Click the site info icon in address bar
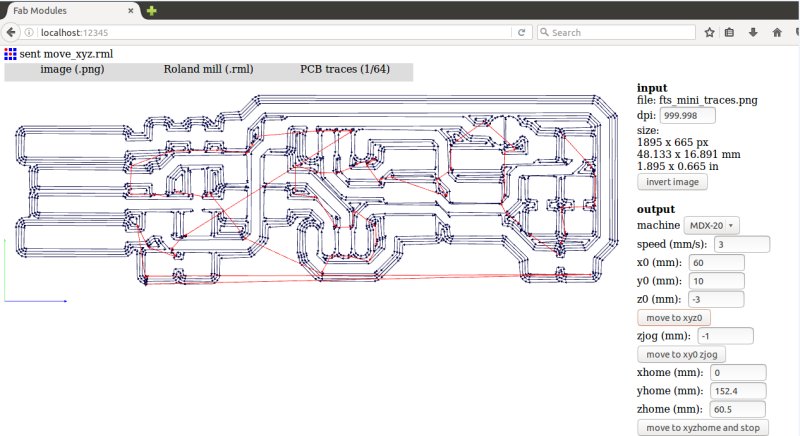 [29, 32]
